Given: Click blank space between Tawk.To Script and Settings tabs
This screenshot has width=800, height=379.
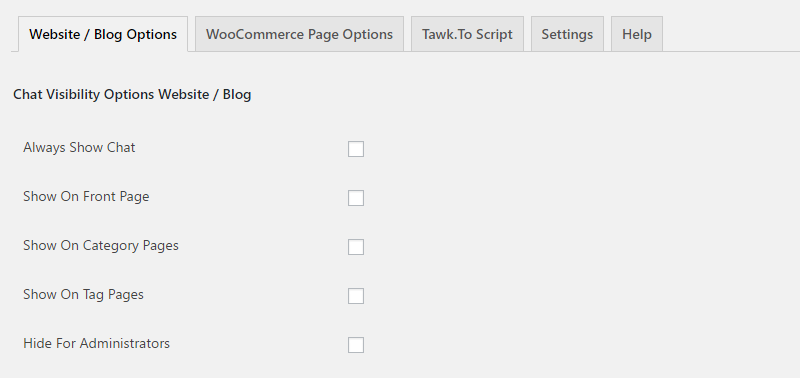Looking at the screenshot, I should click(527, 34).
